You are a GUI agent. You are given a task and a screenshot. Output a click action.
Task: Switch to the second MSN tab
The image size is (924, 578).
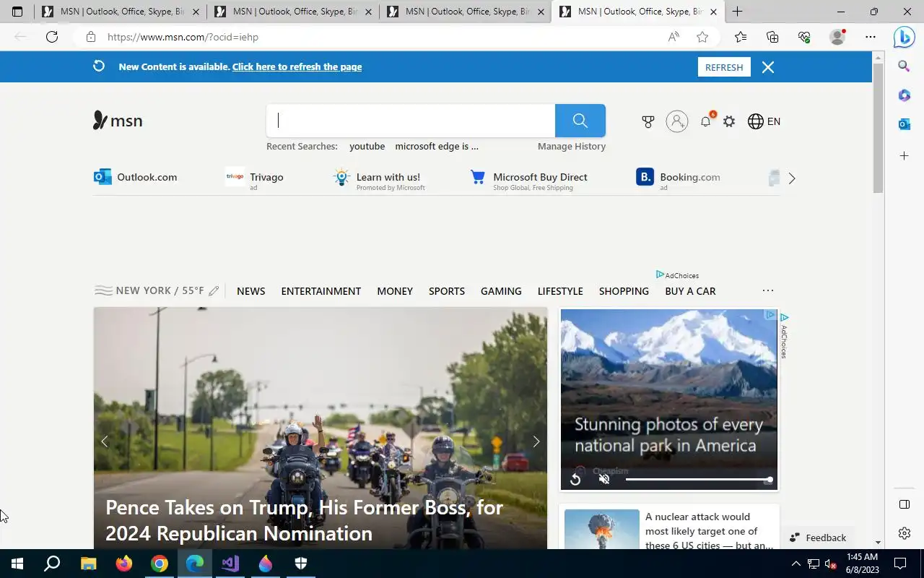point(292,12)
